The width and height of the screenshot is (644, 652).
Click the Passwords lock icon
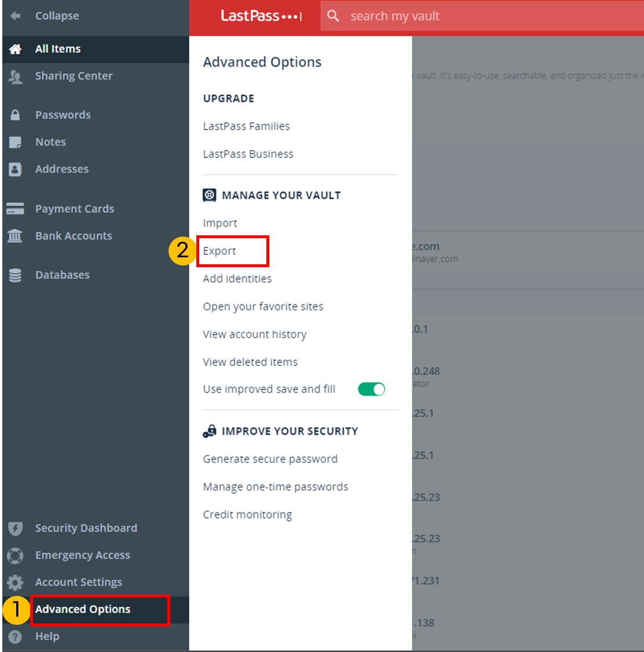pos(15,115)
